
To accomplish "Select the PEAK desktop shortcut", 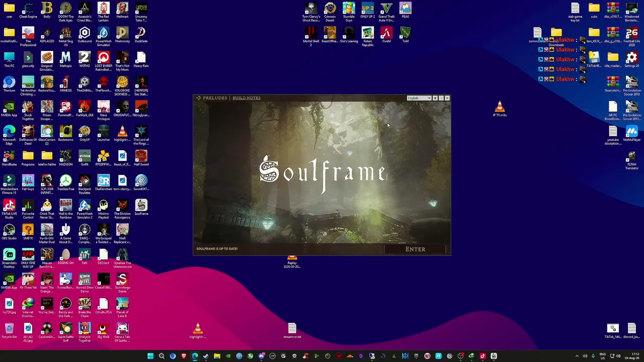I will point(406,11).
